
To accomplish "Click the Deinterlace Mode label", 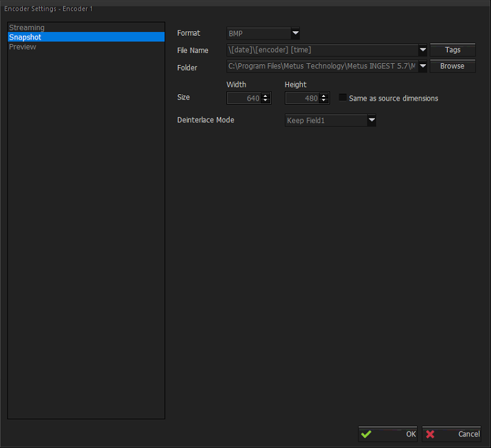I will point(206,120).
